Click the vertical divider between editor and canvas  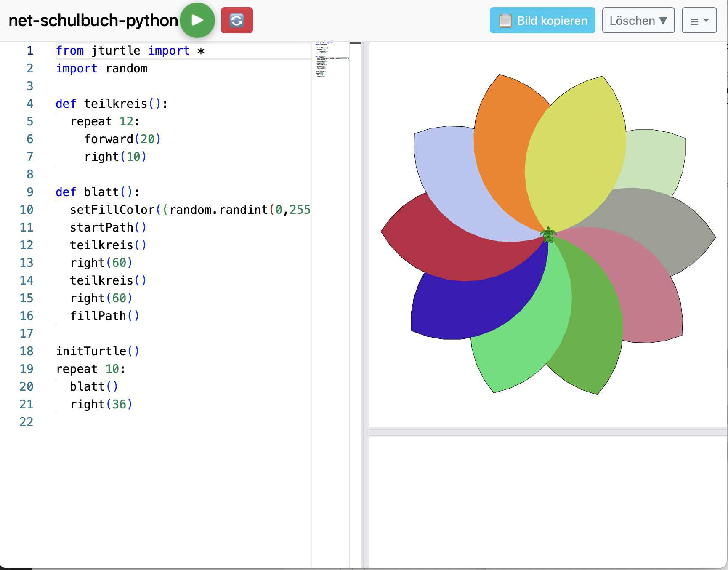click(366, 295)
